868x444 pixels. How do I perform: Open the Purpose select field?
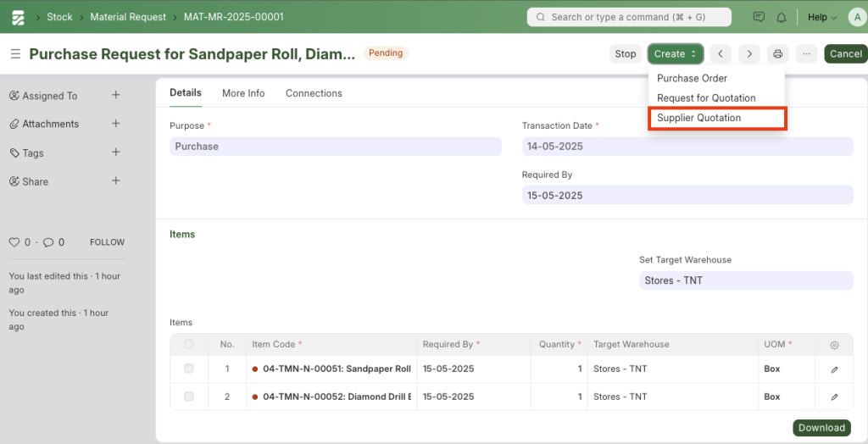[336, 146]
